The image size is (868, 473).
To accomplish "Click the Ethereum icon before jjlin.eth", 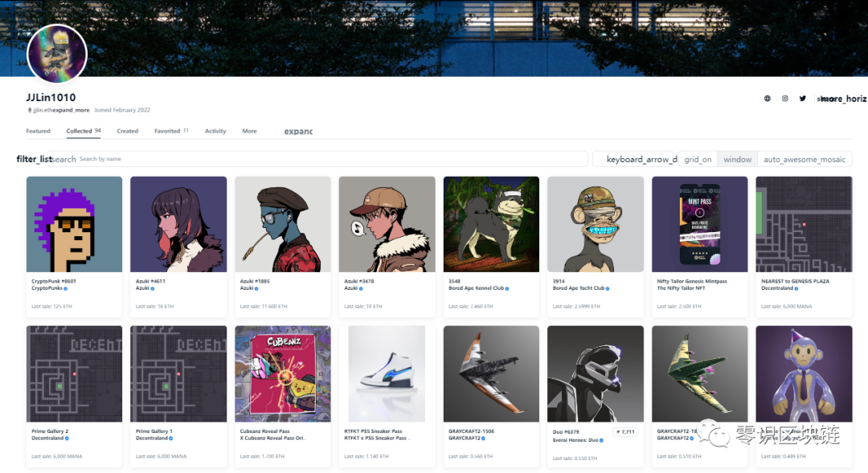I will [x=30, y=110].
